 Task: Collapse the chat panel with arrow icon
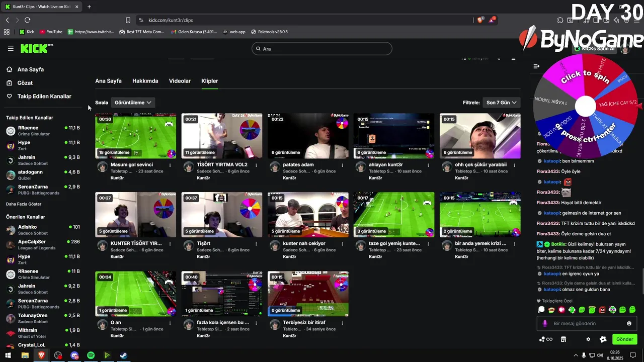click(536, 66)
